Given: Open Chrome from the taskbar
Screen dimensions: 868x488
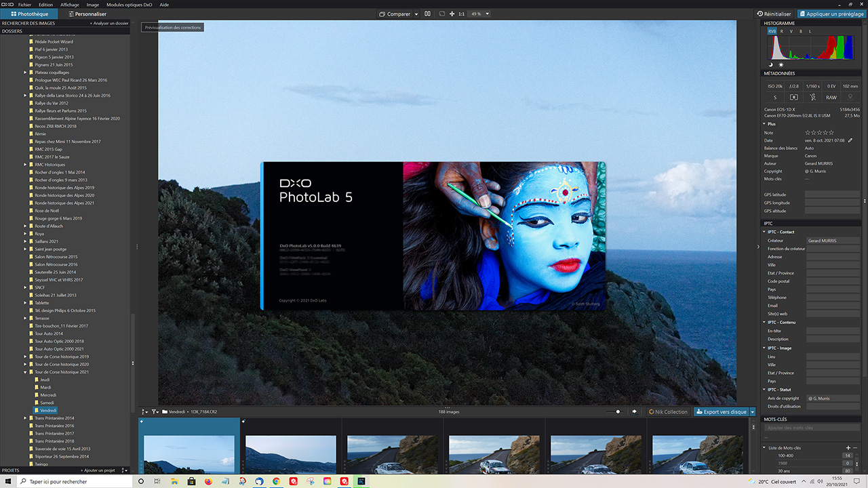Looking at the screenshot, I should pos(275,481).
